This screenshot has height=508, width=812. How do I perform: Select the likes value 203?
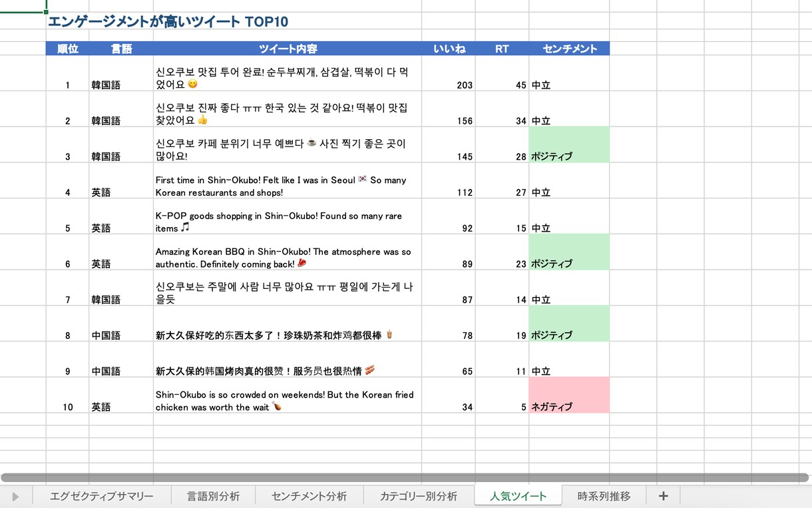[449, 73]
